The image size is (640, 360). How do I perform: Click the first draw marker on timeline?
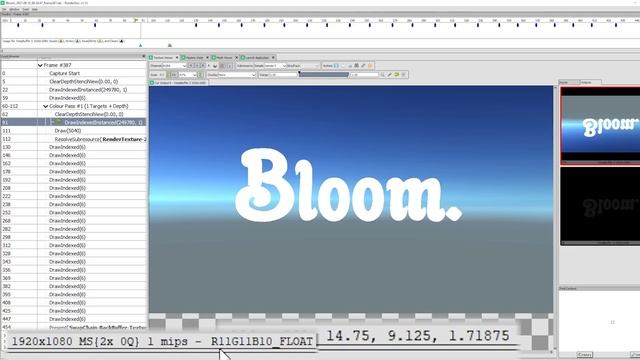[18, 25]
